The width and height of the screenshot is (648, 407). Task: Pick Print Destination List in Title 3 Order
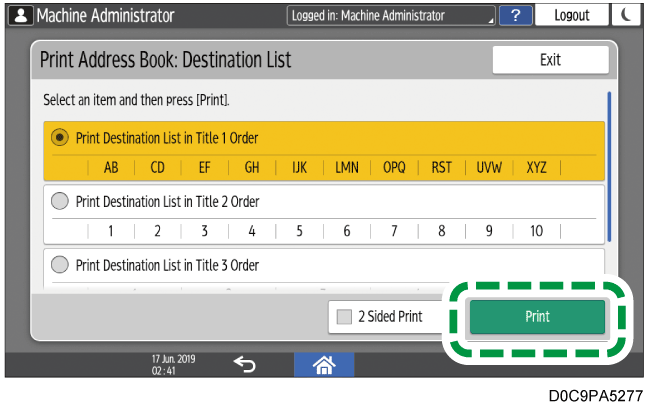click(59, 265)
